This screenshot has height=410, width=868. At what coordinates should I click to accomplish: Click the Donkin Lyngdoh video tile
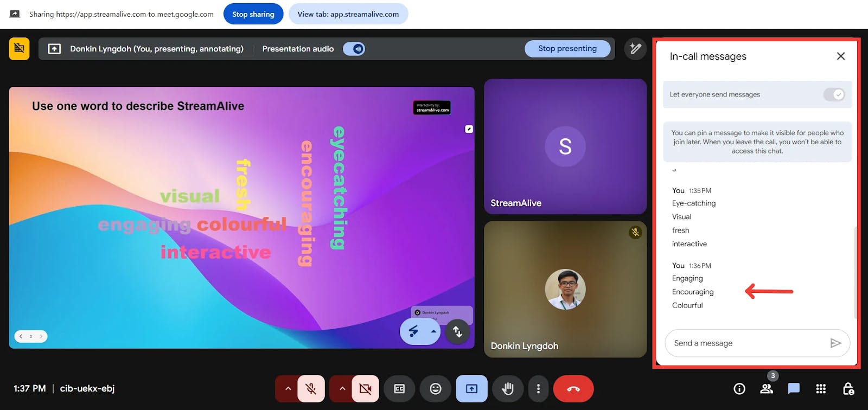[565, 289]
